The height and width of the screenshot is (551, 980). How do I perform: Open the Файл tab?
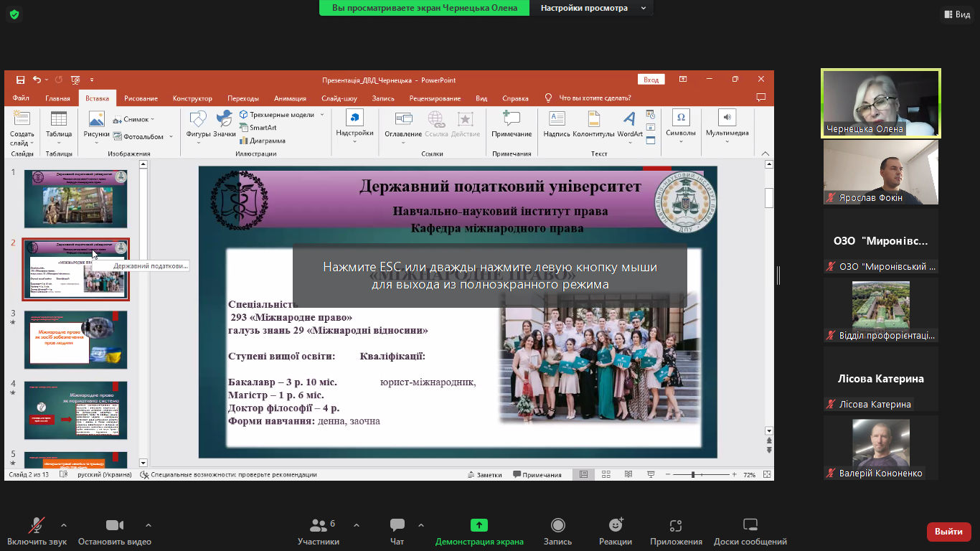pyautogui.click(x=21, y=98)
